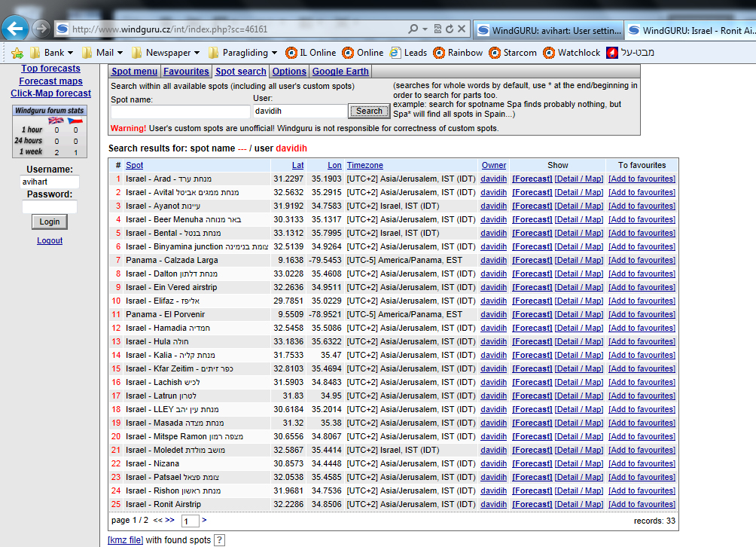Click the WindGURU site icon in address bar
Viewport: 756px width, 547px height.
[x=62, y=29]
